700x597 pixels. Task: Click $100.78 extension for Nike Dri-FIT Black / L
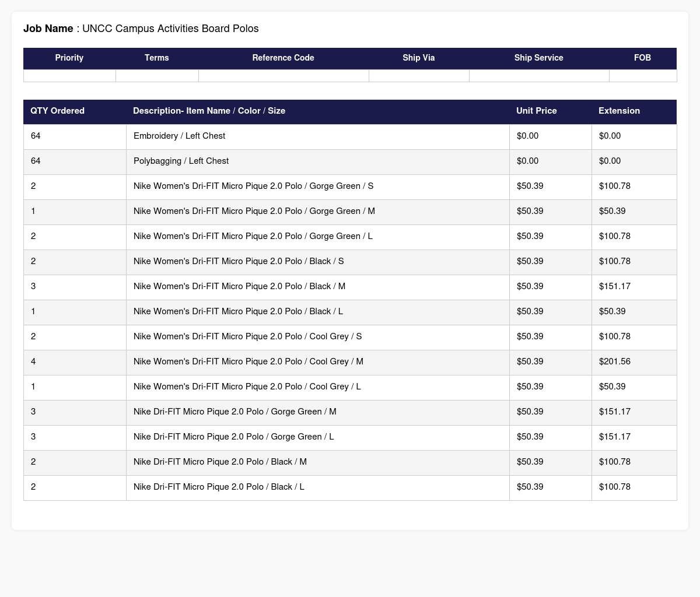(x=615, y=487)
